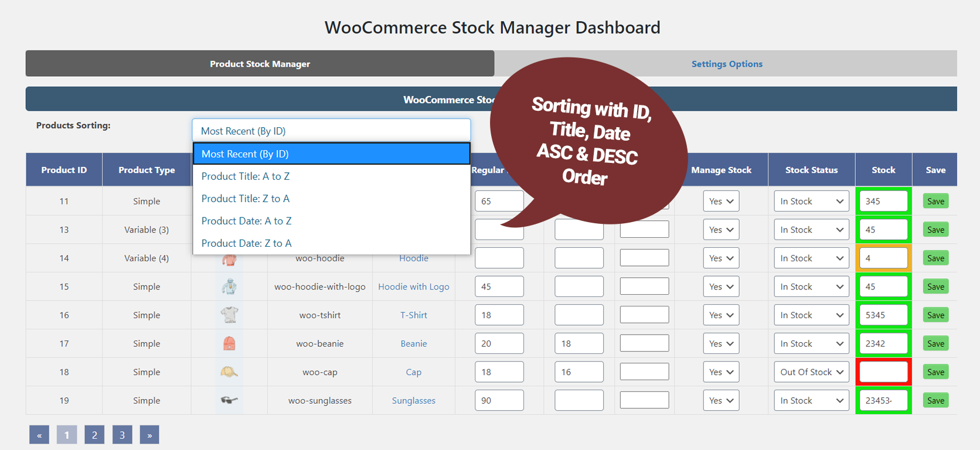Open Stock Status dropdown for woo-beanie
Screen dimensions: 980x450
811,343
